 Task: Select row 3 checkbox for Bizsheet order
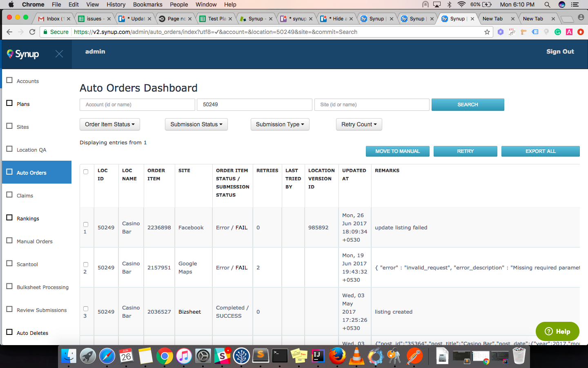[86, 309]
